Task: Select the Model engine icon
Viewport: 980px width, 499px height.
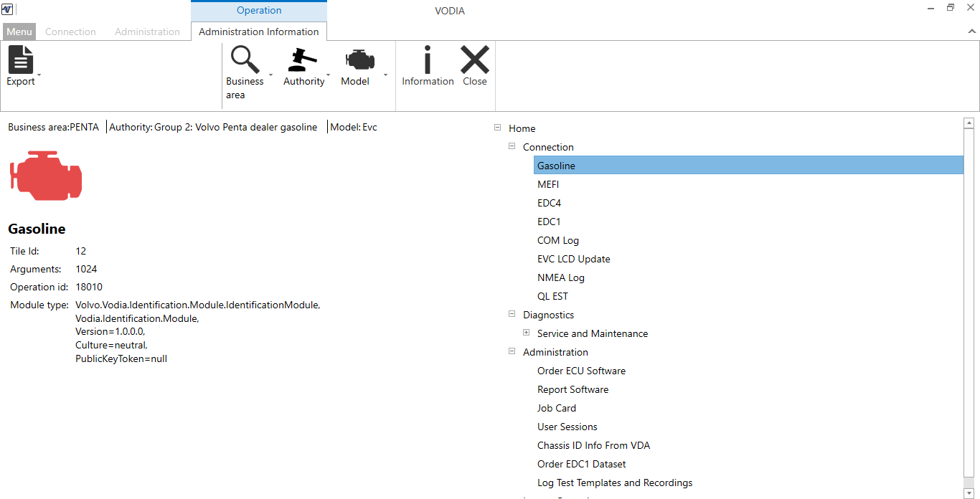Action: [x=359, y=59]
